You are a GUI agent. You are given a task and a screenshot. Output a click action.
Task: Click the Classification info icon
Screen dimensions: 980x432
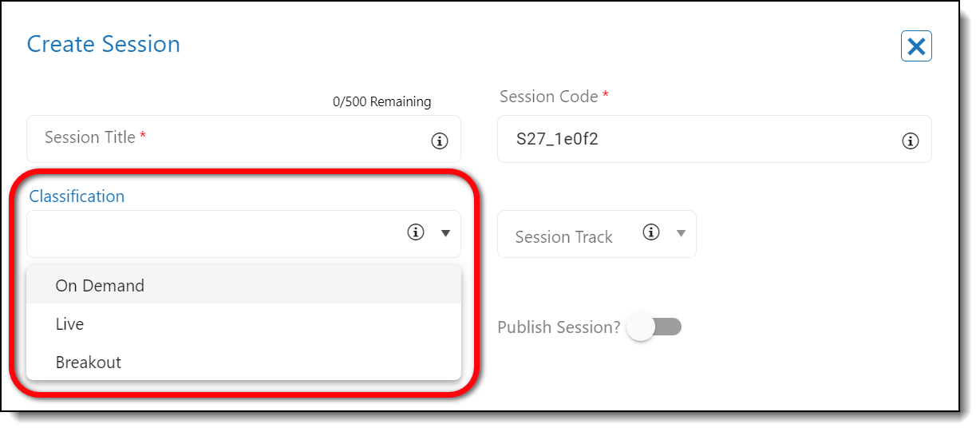click(415, 232)
